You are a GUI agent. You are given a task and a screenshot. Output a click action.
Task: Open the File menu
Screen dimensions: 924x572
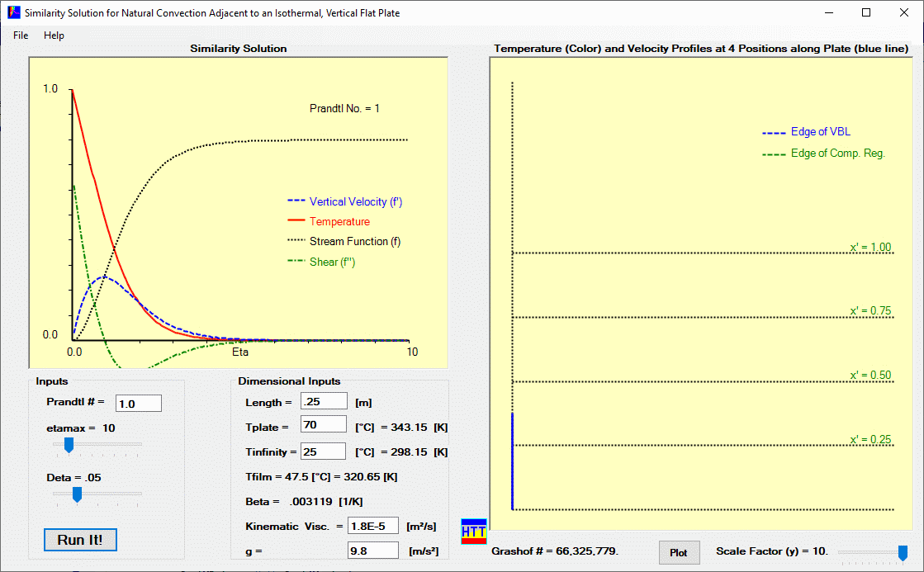21,35
